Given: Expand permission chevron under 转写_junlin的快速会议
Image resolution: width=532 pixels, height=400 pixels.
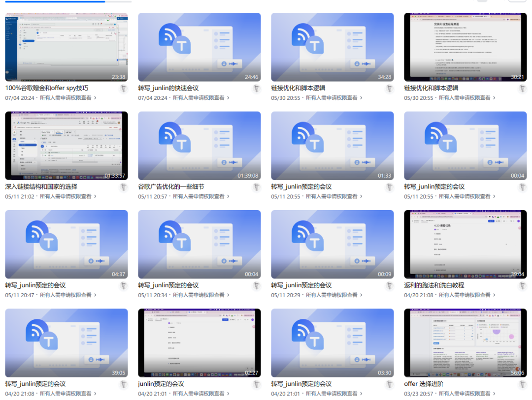Looking at the screenshot, I should coord(229,97).
